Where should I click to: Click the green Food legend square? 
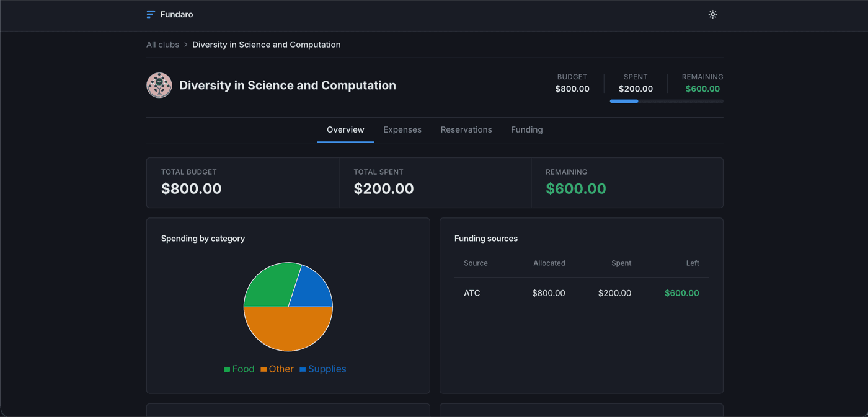click(x=227, y=369)
